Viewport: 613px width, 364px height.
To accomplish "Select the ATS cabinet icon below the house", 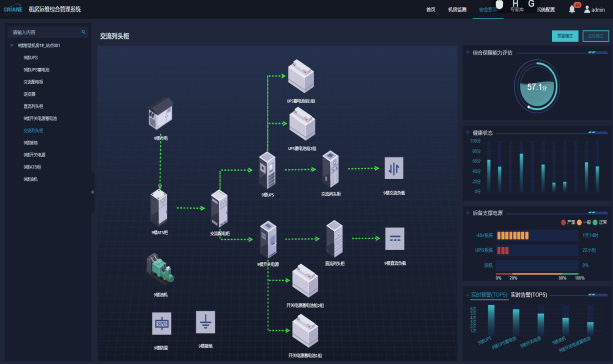I will pos(159,208).
